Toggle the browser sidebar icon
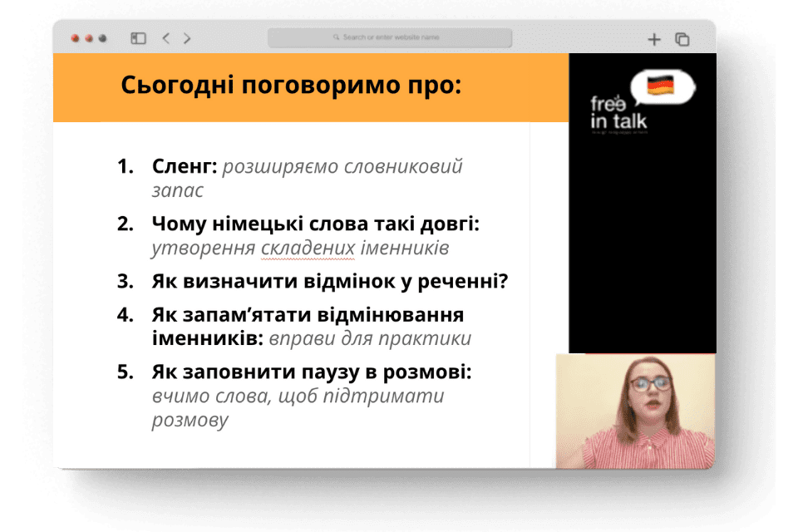798x532 pixels. (x=139, y=38)
